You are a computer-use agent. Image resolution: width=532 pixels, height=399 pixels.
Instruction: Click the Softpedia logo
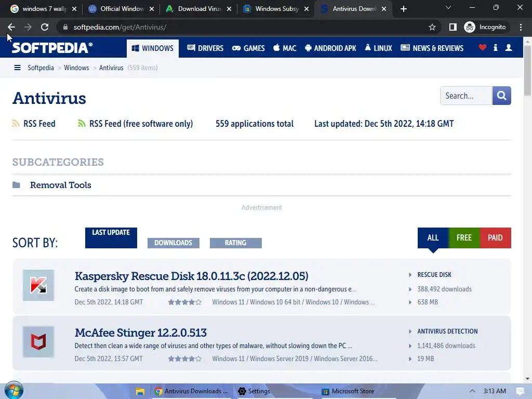point(52,48)
